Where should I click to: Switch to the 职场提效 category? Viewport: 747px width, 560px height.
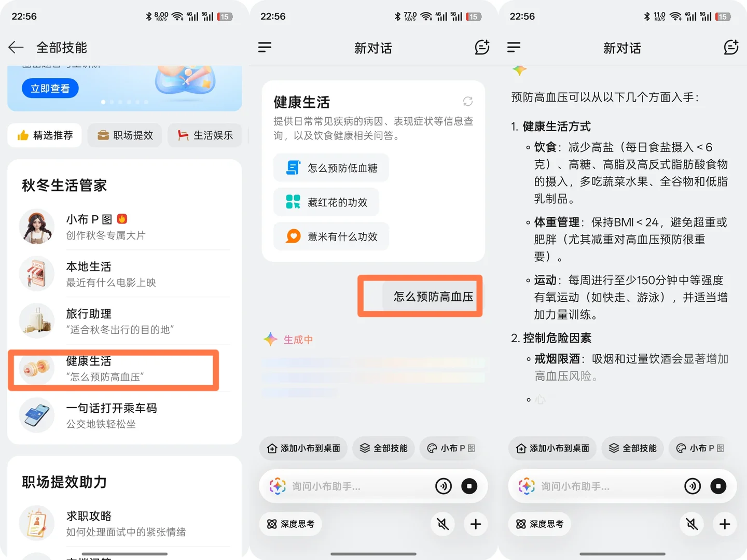click(125, 135)
